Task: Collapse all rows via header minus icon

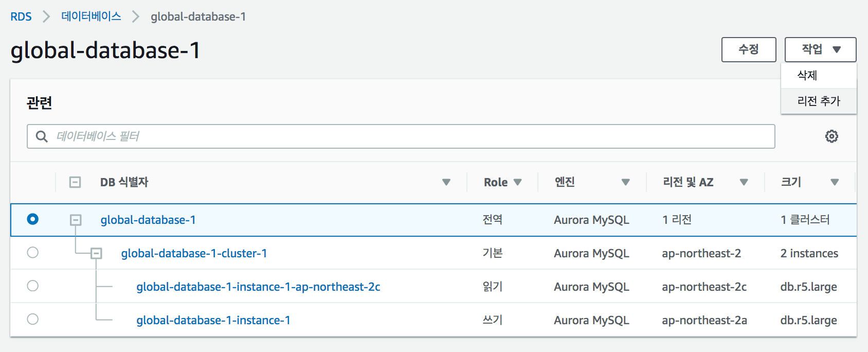Action: pyautogui.click(x=75, y=182)
